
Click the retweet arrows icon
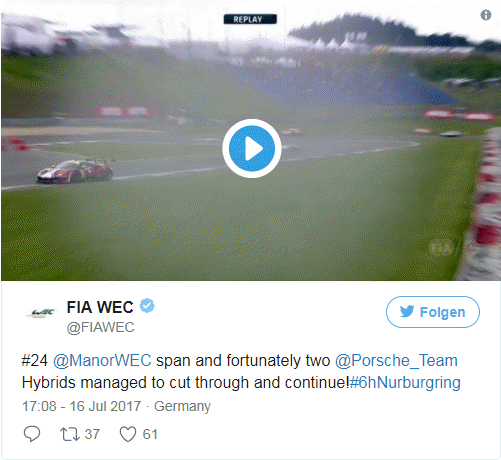coord(70,434)
